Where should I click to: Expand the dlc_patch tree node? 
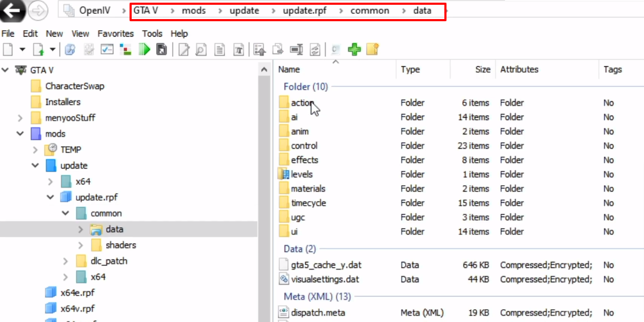[65, 261]
